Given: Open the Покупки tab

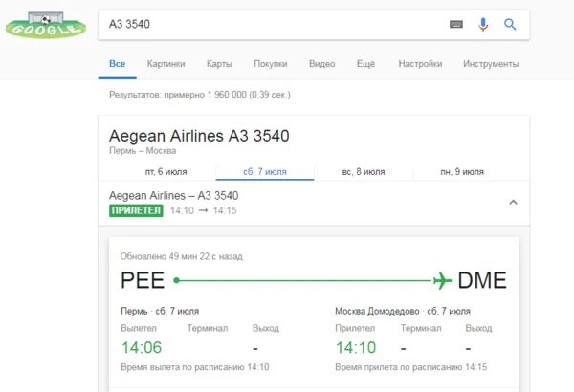Looking at the screenshot, I should click(x=270, y=64).
